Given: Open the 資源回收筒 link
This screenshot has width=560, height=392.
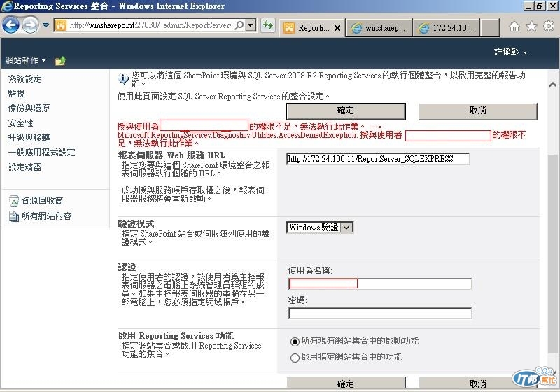Looking at the screenshot, I should 42,201.
